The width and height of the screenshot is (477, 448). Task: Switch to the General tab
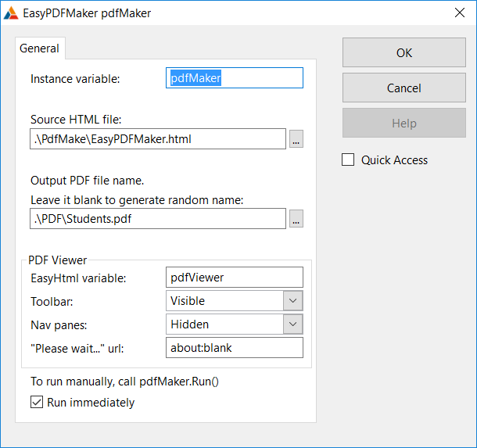pos(40,48)
